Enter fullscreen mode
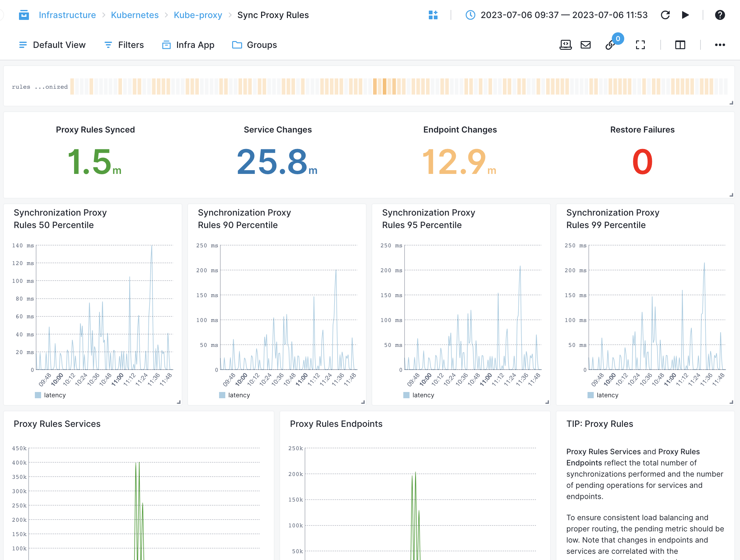The width and height of the screenshot is (740, 560). tap(640, 45)
